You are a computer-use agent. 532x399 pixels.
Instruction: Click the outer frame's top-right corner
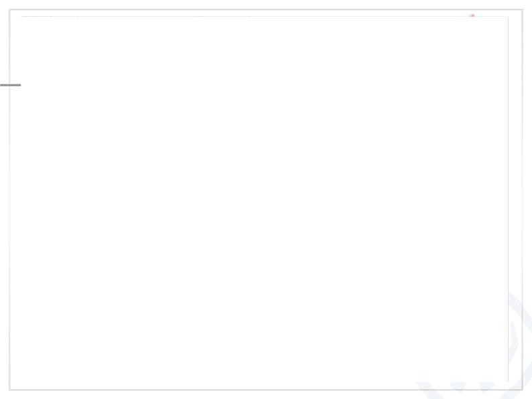pos(523,9)
